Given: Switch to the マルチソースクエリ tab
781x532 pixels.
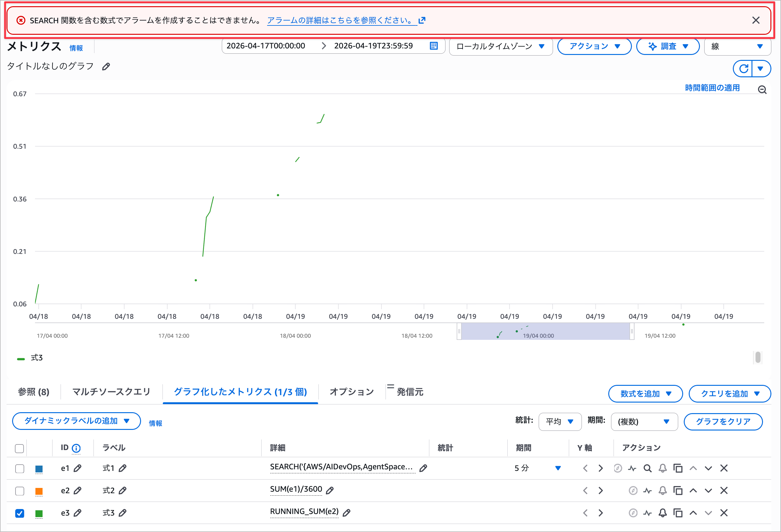Looking at the screenshot, I should (111, 392).
